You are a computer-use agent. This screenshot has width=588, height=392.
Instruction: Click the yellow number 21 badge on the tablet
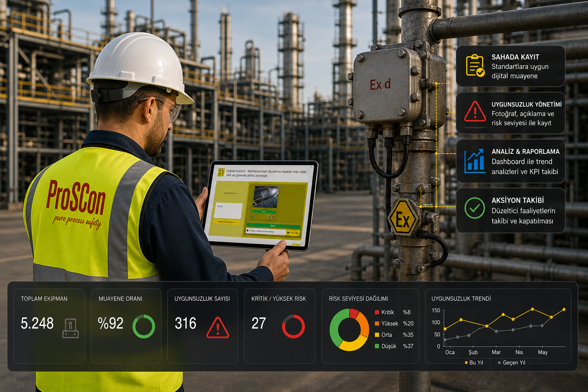(x=221, y=172)
